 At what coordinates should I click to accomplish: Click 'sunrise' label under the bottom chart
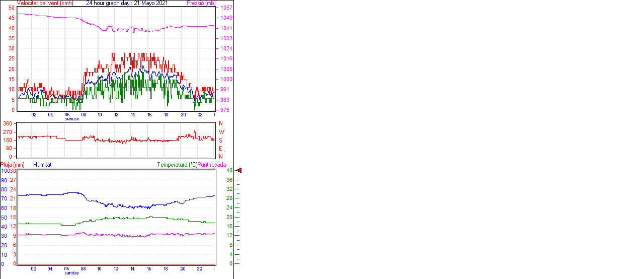(x=72, y=273)
